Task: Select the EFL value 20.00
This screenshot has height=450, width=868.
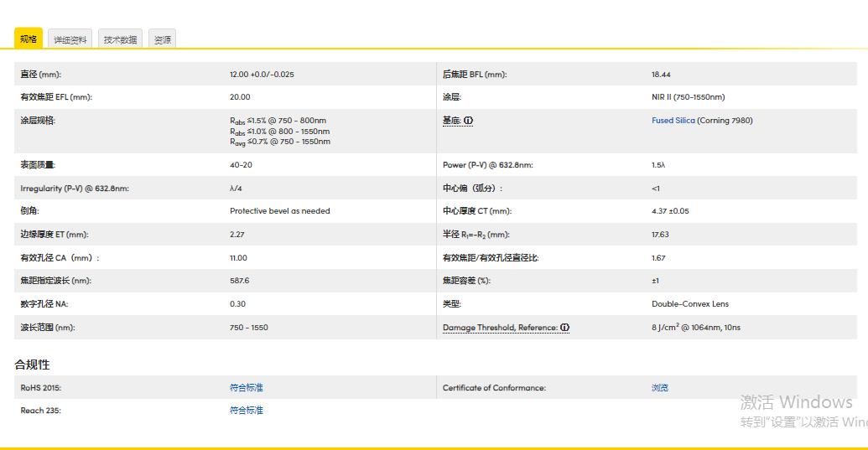Action: [240, 96]
